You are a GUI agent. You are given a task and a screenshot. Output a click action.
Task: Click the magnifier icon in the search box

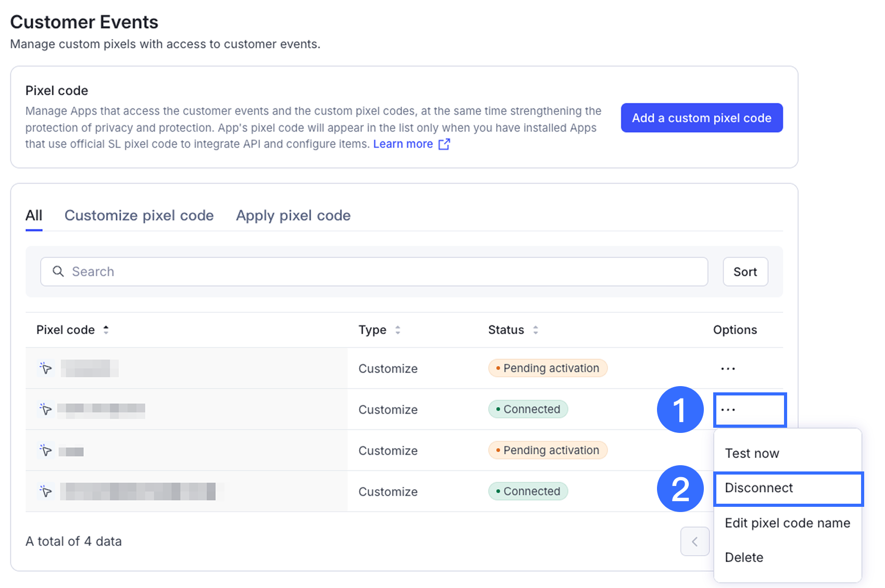click(x=58, y=272)
